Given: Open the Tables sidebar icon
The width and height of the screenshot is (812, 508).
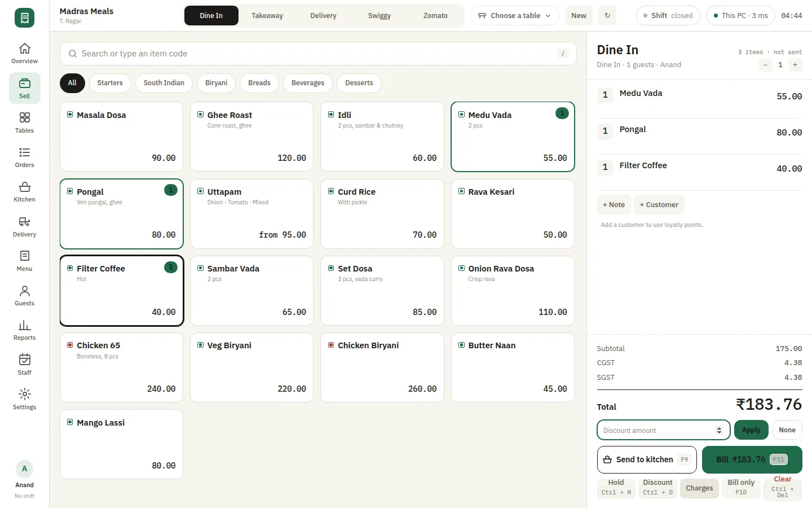Looking at the screenshot, I should (x=24, y=122).
